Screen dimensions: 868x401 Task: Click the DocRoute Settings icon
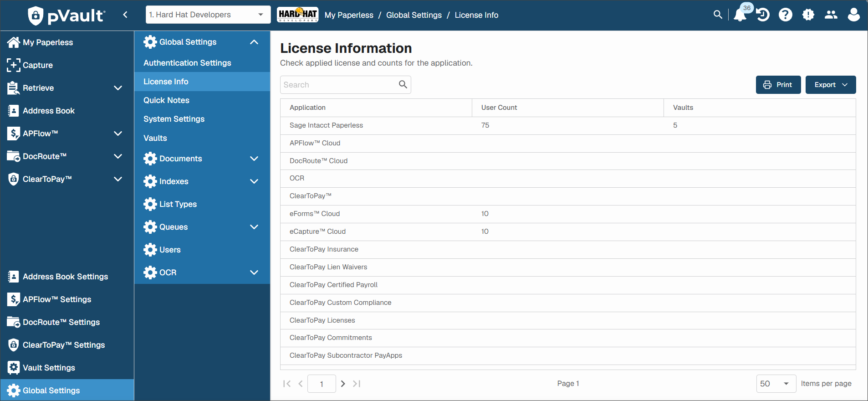pyautogui.click(x=14, y=322)
